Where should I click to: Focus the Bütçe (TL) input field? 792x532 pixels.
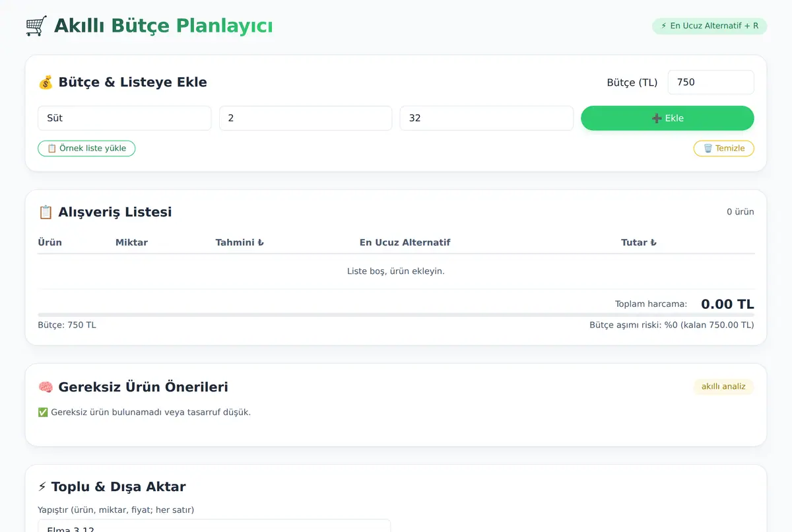(x=711, y=83)
